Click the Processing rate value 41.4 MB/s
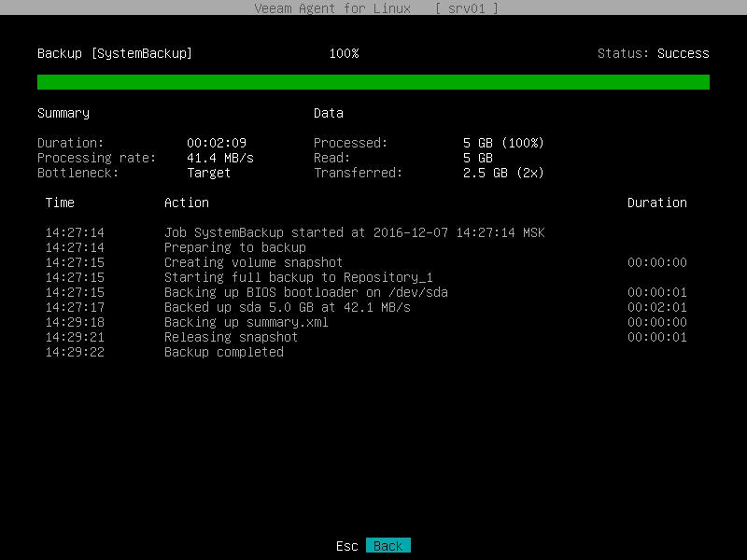 coord(220,158)
